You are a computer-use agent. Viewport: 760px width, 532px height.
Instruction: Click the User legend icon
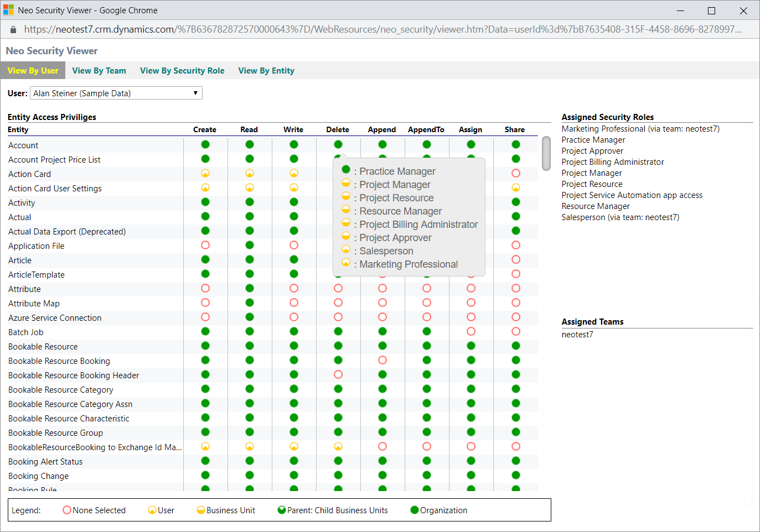(152, 510)
